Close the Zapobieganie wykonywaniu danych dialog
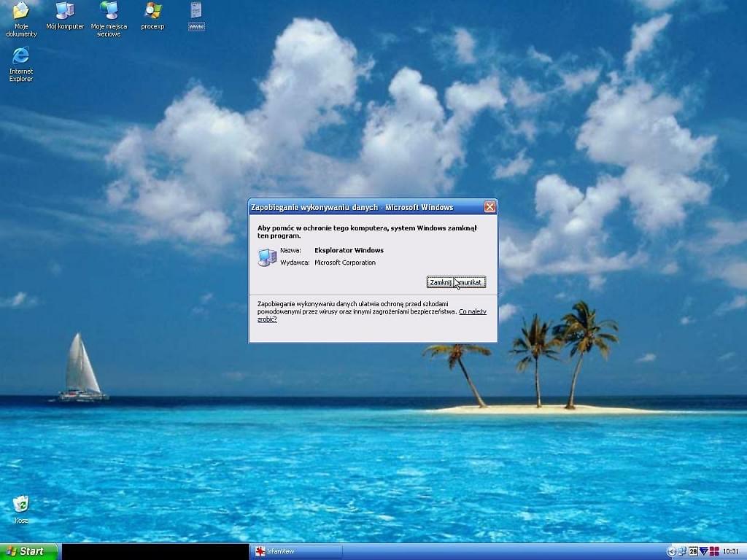 coord(489,206)
